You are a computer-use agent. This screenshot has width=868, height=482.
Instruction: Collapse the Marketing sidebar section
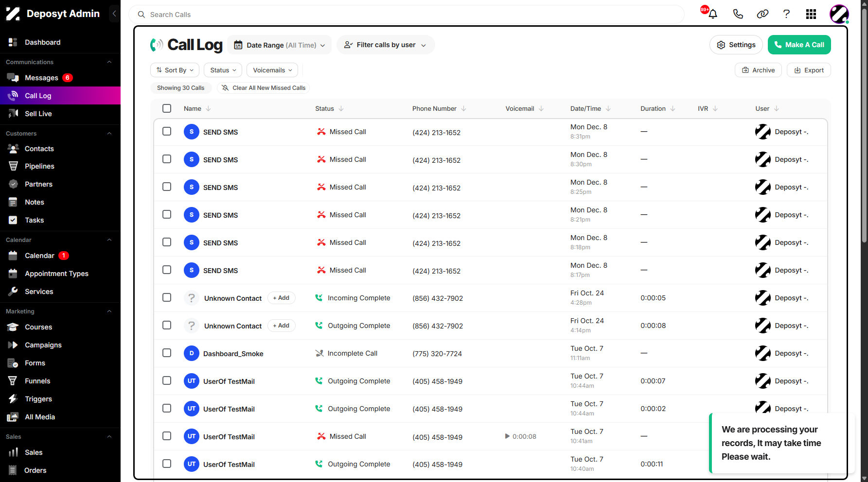coord(109,311)
